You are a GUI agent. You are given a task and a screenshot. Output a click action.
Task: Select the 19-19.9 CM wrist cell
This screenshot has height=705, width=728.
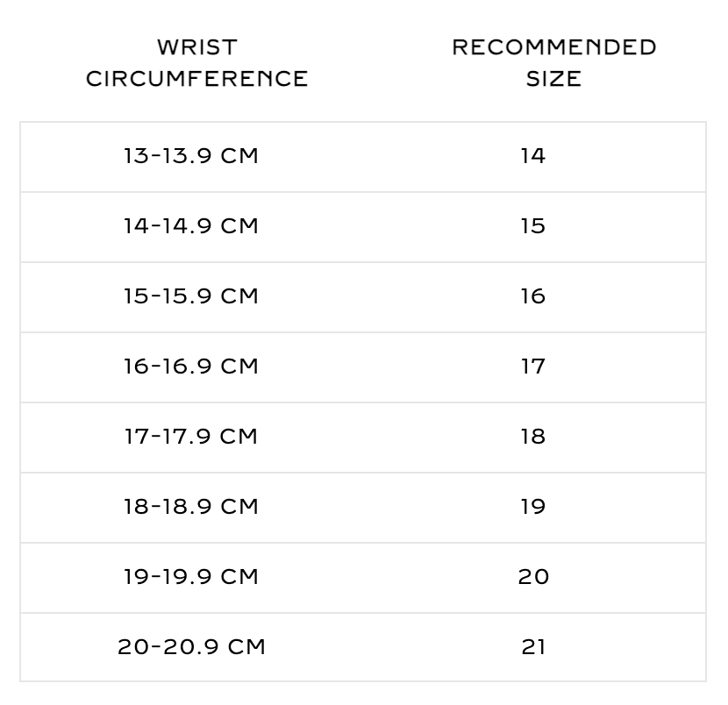(191, 577)
